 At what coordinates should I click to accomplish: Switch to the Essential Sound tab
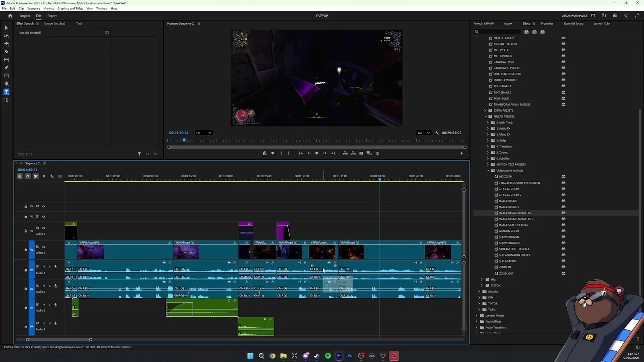point(574,23)
